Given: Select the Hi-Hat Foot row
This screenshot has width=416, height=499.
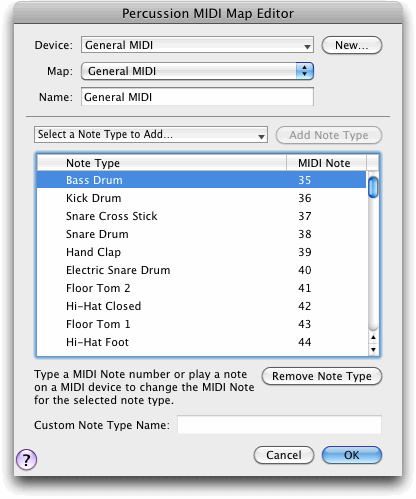Looking at the screenshot, I should (x=201, y=342).
